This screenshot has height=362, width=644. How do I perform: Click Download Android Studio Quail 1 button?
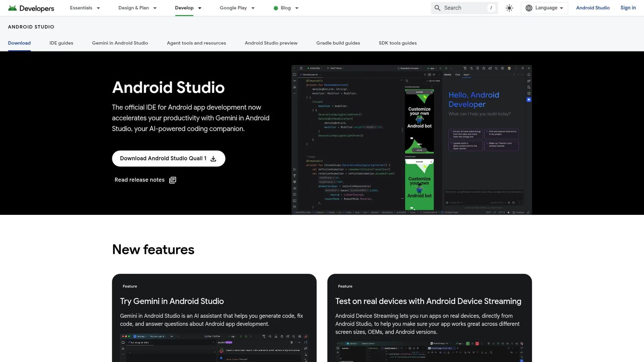(x=168, y=158)
